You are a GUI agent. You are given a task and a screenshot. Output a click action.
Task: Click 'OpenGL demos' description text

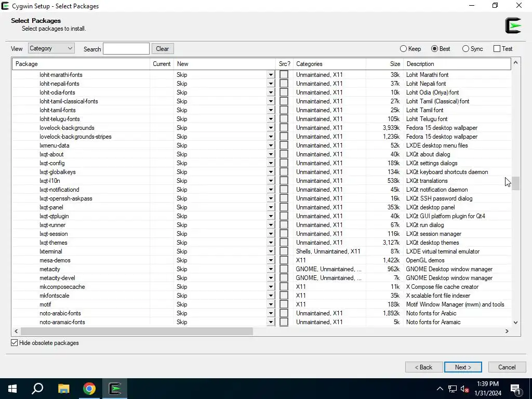425,260
